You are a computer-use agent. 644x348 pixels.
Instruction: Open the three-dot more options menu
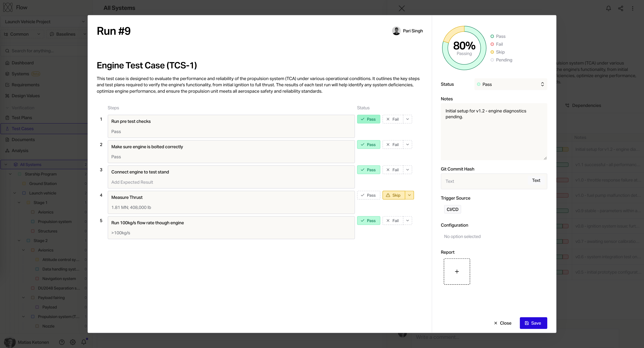click(633, 8)
